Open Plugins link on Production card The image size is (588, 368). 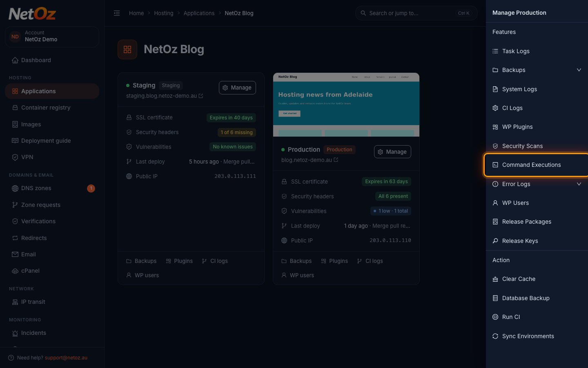click(x=334, y=261)
